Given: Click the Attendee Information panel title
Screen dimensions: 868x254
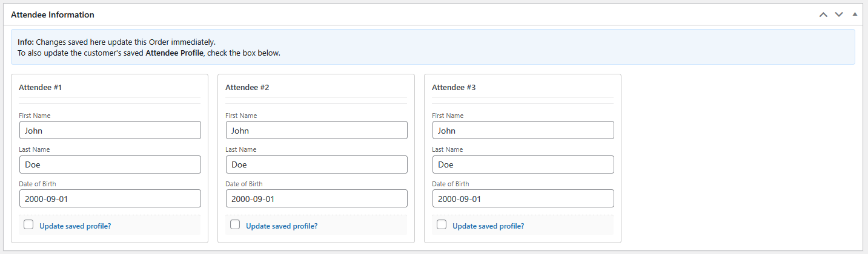Looking at the screenshot, I should [x=53, y=15].
